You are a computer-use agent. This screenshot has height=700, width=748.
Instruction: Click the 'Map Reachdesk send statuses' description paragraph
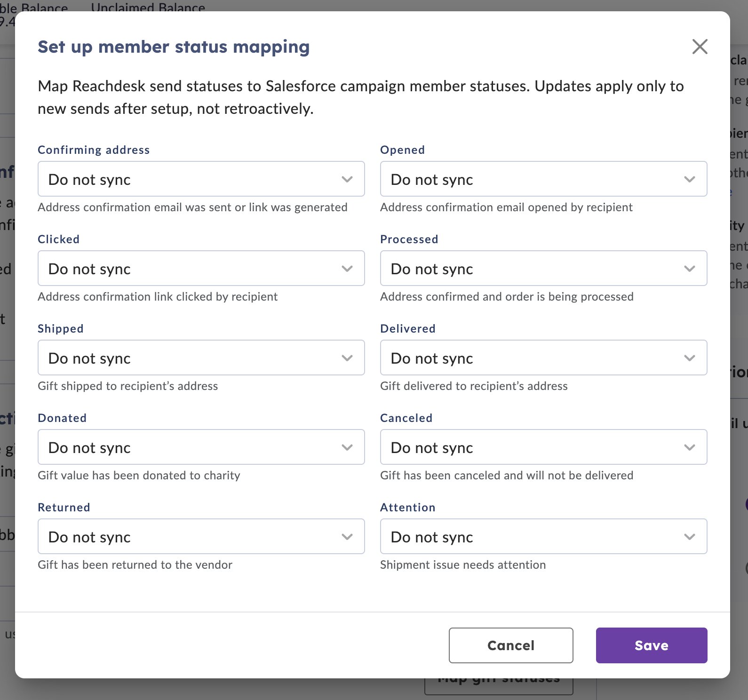(x=361, y=97)
